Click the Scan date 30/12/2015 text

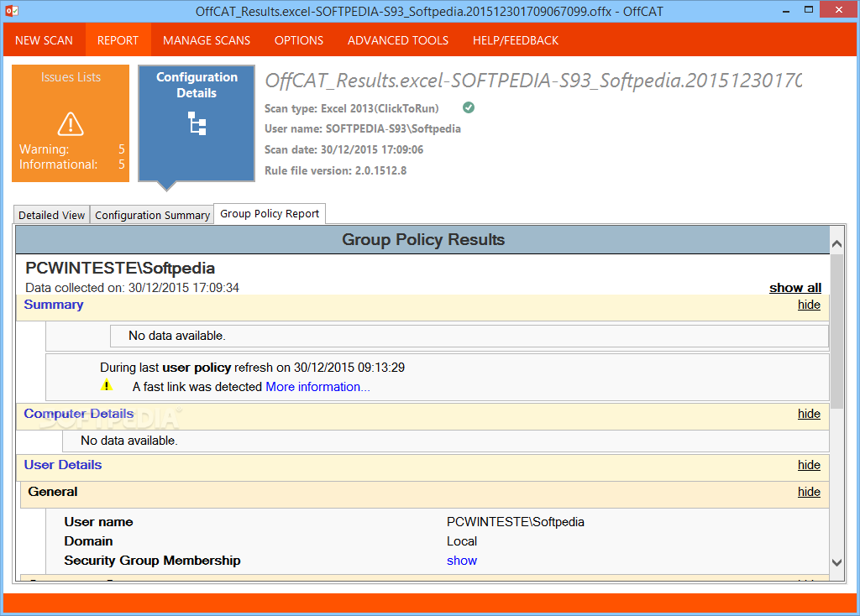[343, 149]
